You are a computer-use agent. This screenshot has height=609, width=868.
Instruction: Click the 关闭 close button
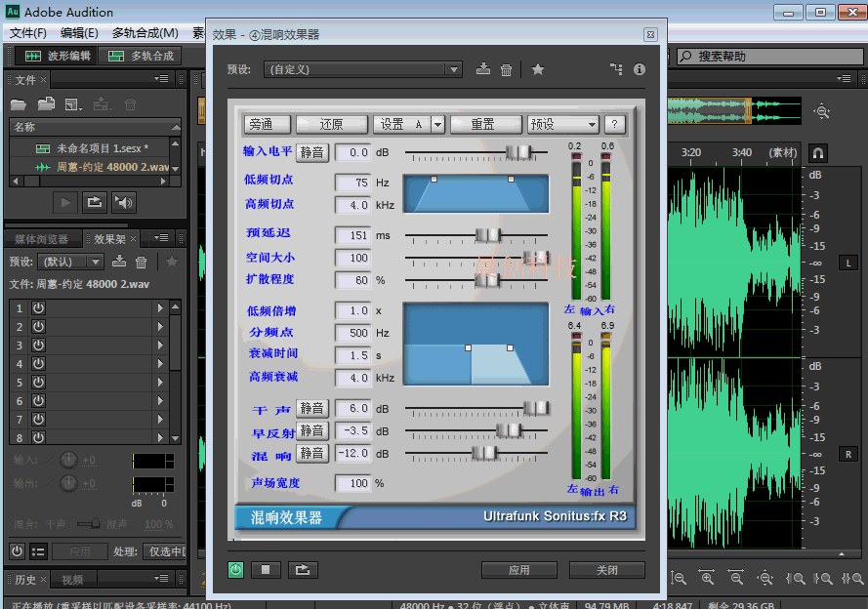(606, 570)
